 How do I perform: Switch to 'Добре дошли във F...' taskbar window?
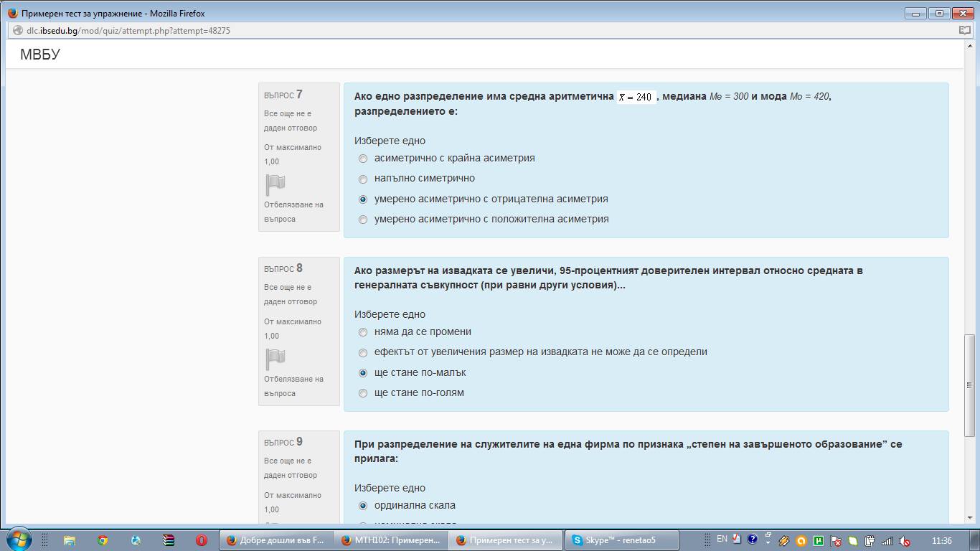click(x=276, y=540)
